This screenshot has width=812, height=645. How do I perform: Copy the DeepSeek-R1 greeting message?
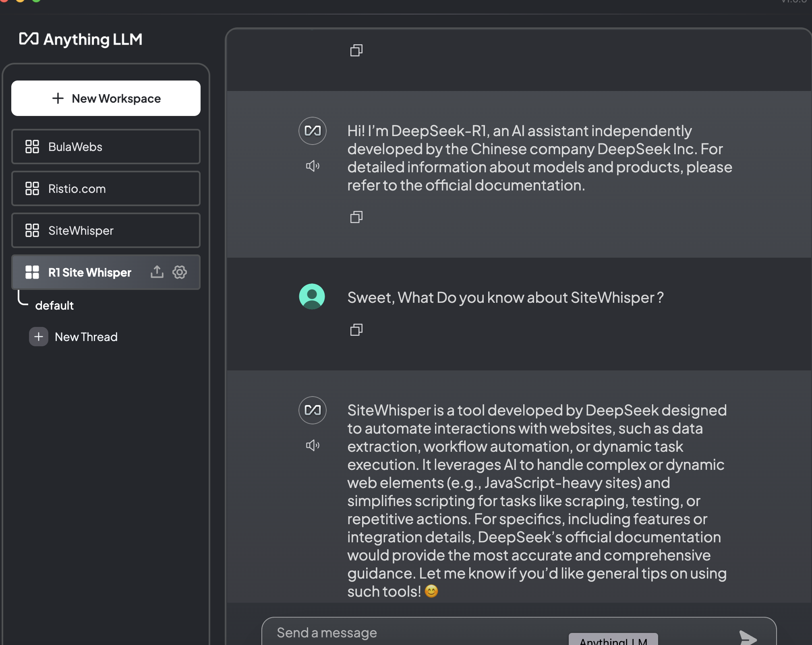[x=356, y=217]
